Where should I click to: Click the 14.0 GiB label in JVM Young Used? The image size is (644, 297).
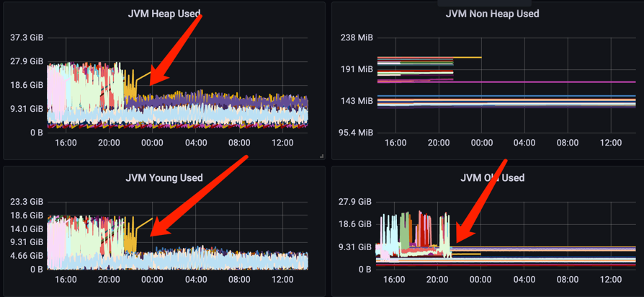point(27,229)
